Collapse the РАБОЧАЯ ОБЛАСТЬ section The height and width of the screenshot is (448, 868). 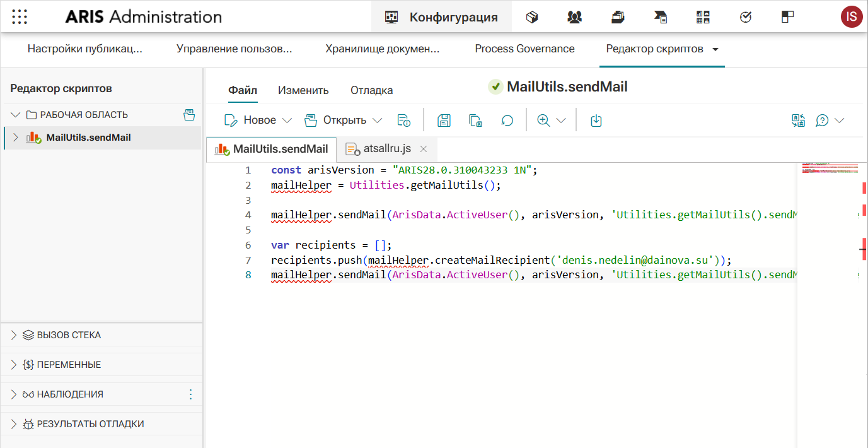(16, 115)
